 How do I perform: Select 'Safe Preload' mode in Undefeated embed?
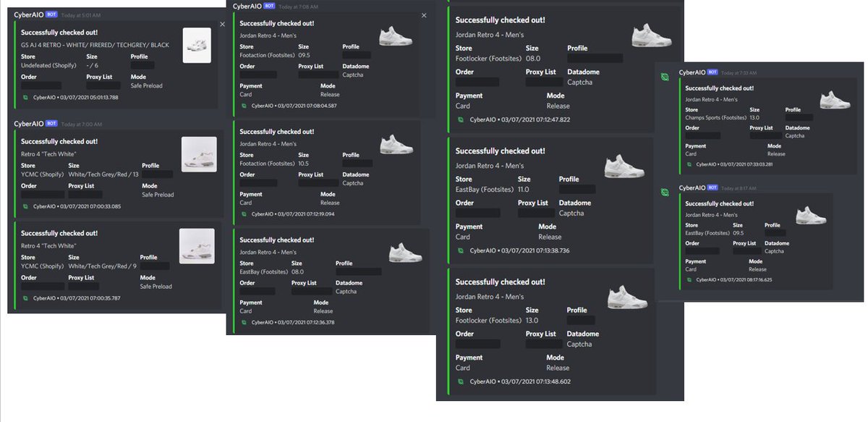(147, 85)
